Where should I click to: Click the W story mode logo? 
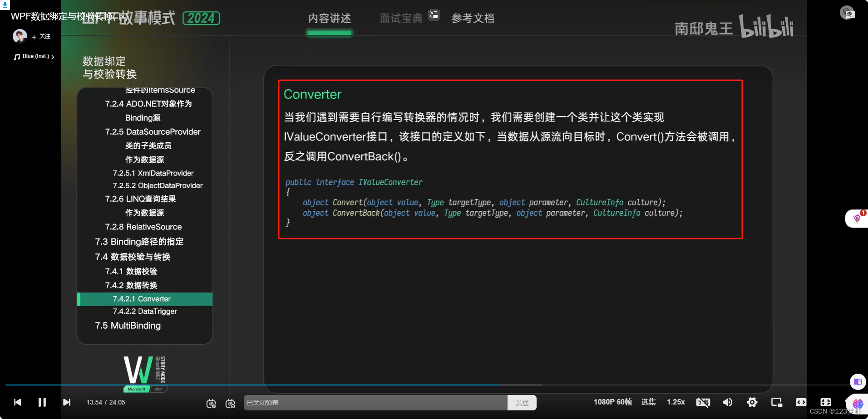[x=145, y=370]
